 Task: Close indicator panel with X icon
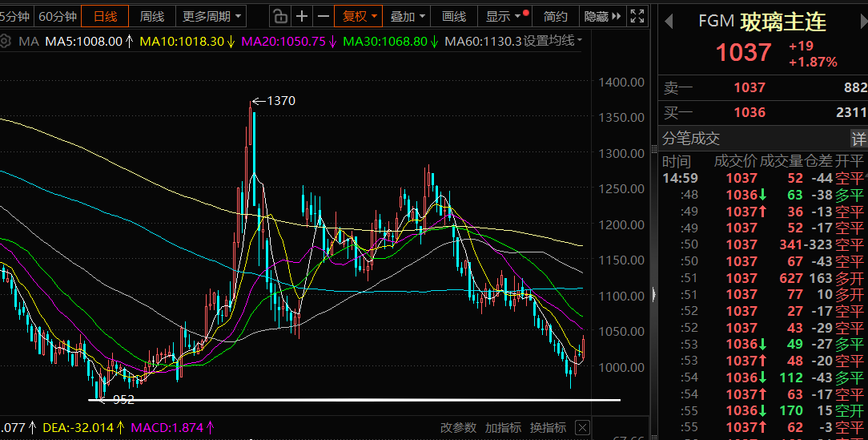pyautogui.click(x=582, y=427)
